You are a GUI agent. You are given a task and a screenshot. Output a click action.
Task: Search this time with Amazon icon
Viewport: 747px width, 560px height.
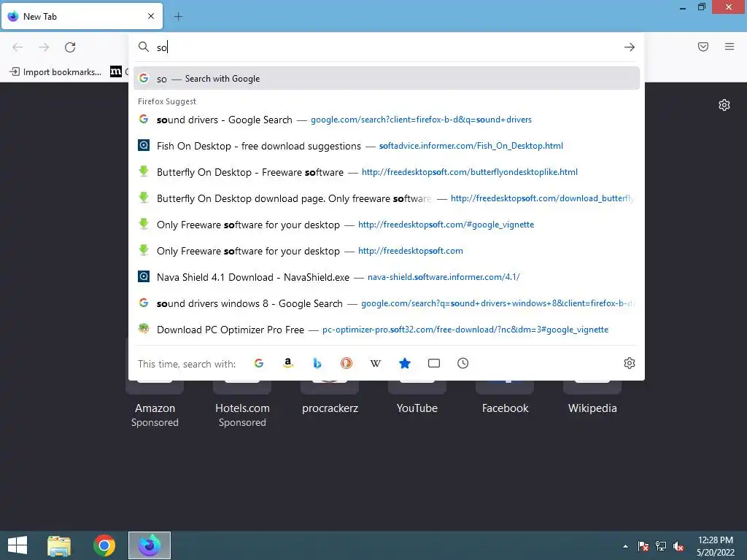287,363
